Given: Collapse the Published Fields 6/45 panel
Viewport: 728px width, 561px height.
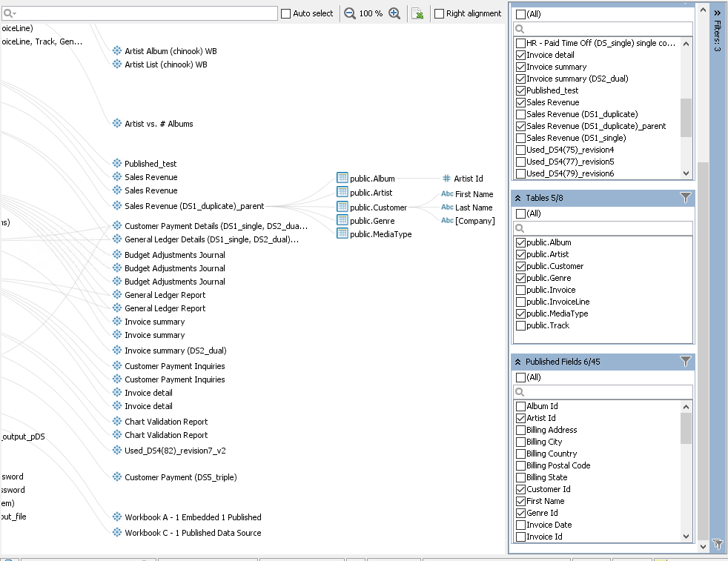Looking at the screenshot, I should [517, 362].
